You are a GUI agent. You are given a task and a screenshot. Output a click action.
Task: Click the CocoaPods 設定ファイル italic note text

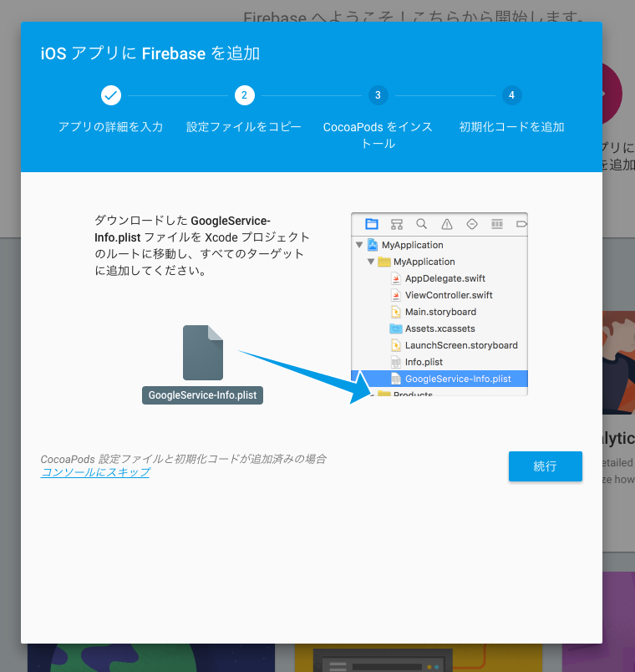(183, 459)
